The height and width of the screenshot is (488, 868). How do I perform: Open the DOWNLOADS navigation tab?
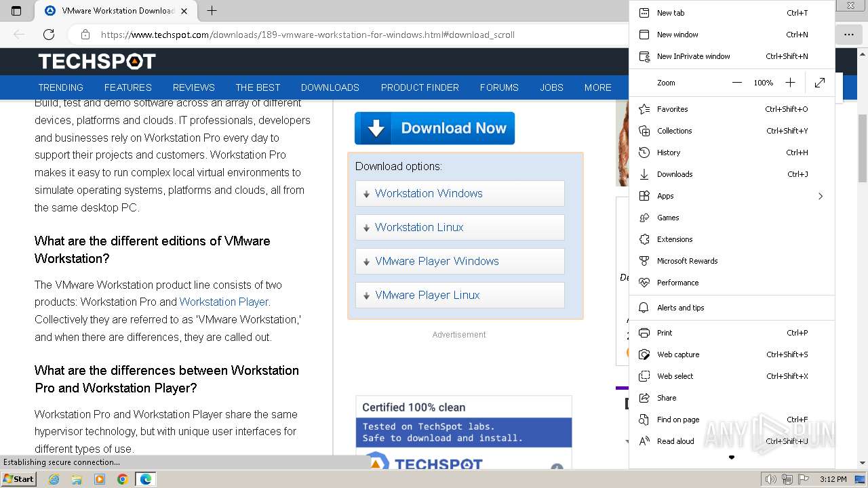click(x=330, y=87)
